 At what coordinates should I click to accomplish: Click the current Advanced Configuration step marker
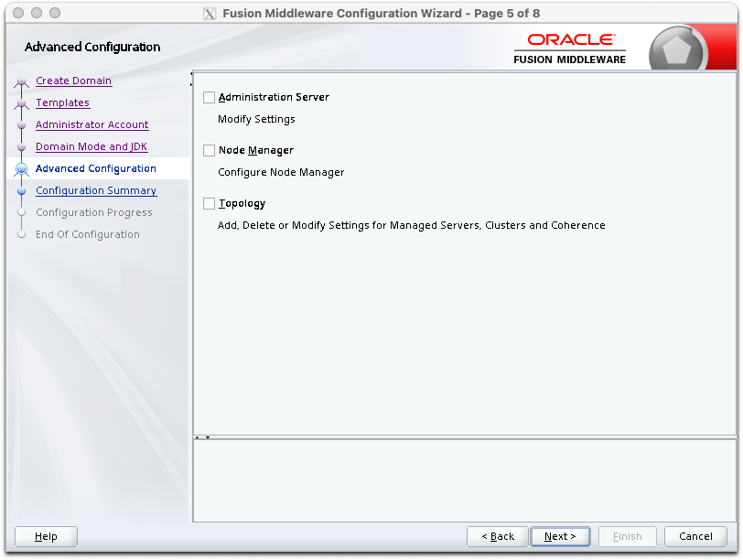21,168
